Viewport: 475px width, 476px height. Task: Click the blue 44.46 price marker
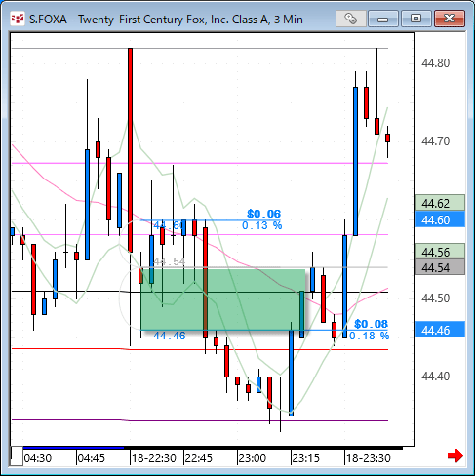point(440,330)
